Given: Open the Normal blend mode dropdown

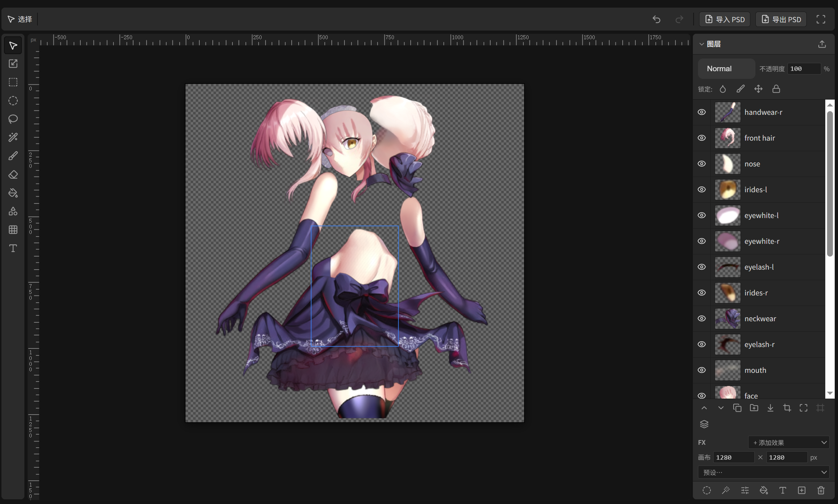Looking at the screenshot, I should 726,69.
